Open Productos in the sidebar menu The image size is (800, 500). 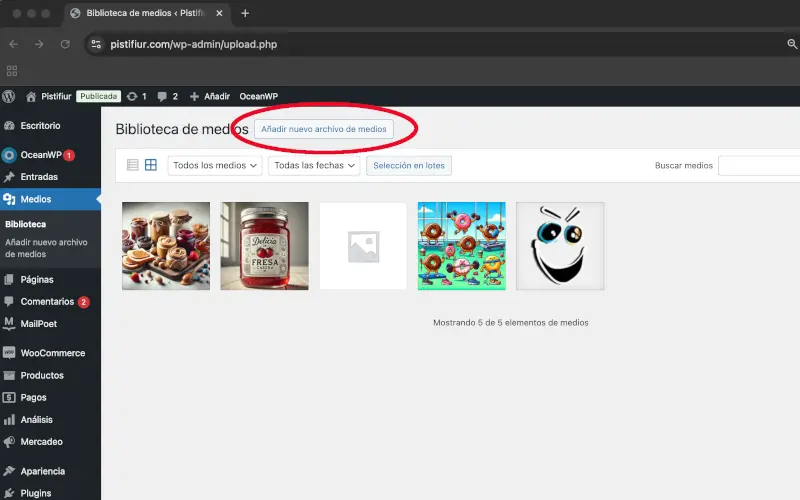pos(42,375)
